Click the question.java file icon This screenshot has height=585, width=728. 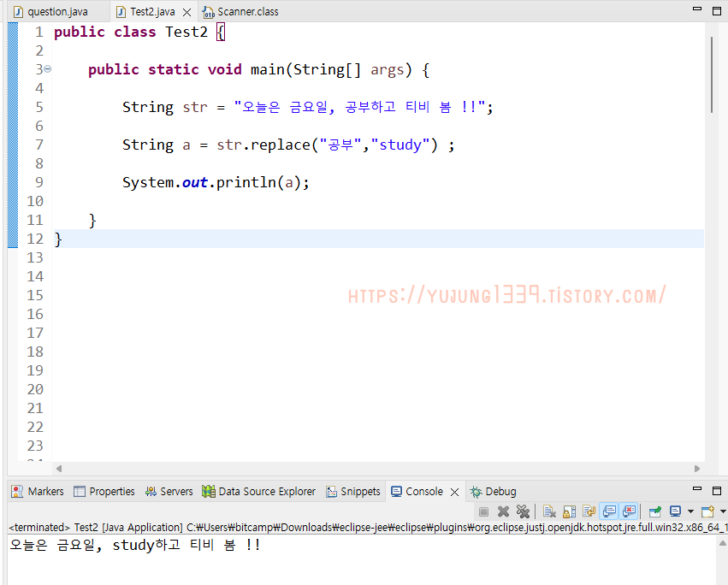pyautogui.click(x=18, y=12)
